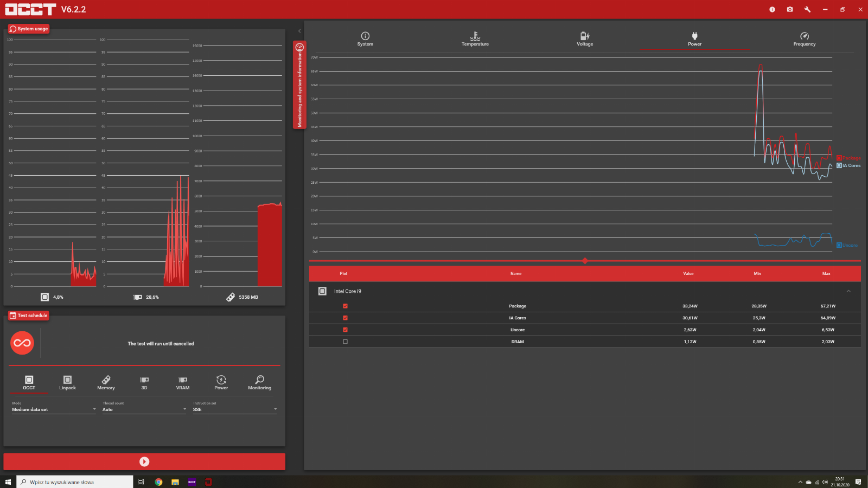
Task: Select the VRAM test
Action: coord(183,383)
